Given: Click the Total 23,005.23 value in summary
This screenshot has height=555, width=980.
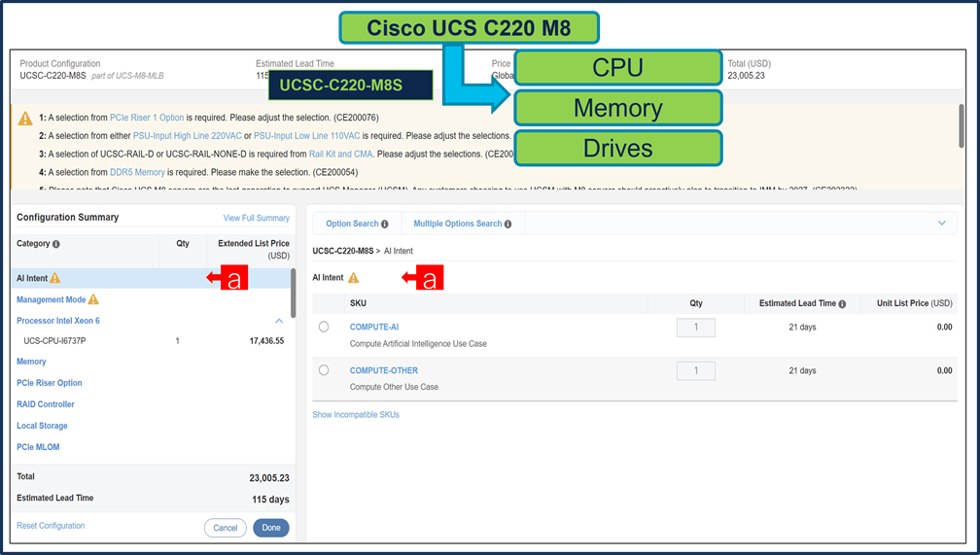Looking at the screenshot, I should coord(269,478).
